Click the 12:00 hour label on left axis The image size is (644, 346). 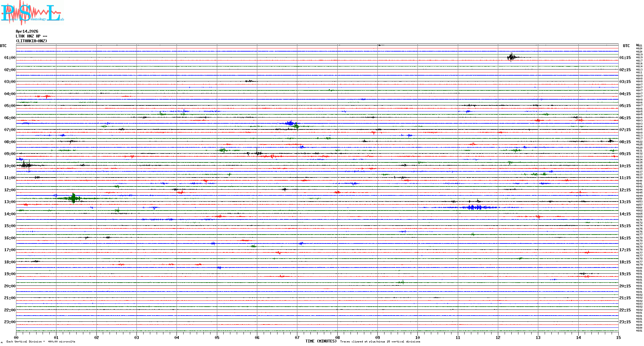coord(10,190)
